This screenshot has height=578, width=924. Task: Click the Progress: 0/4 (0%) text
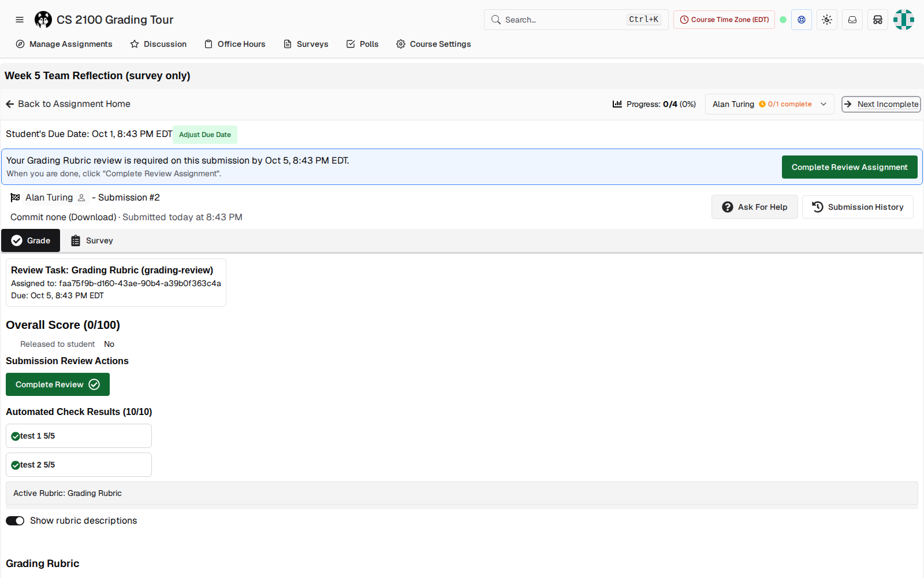661,104
